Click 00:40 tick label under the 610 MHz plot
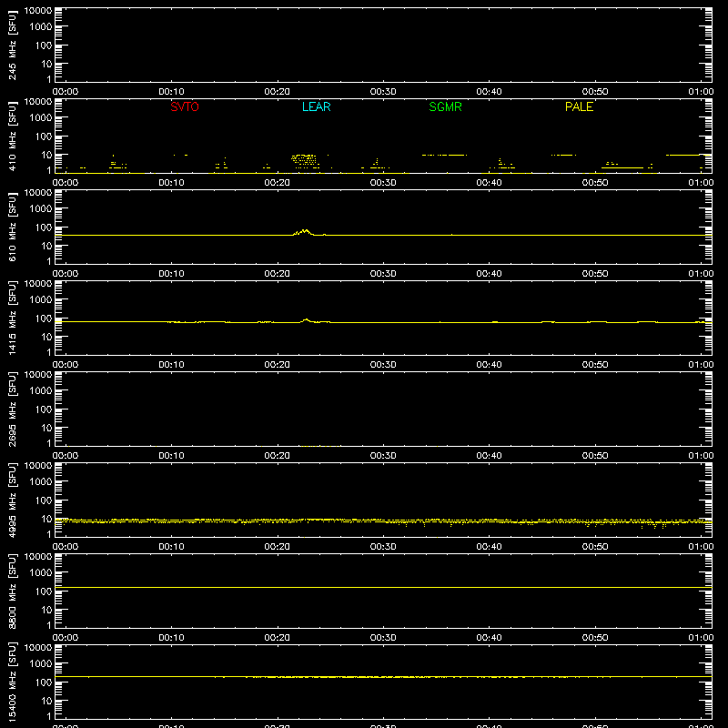Image resolution: width=728 pixels, height=728 pixels. point(489,274)
